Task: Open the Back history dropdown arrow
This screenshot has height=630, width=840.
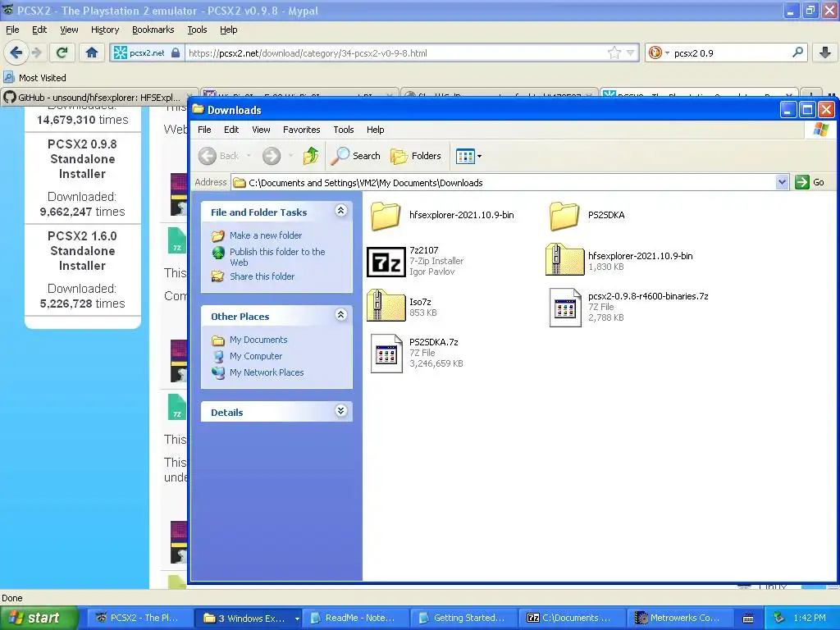Action: 249,156
